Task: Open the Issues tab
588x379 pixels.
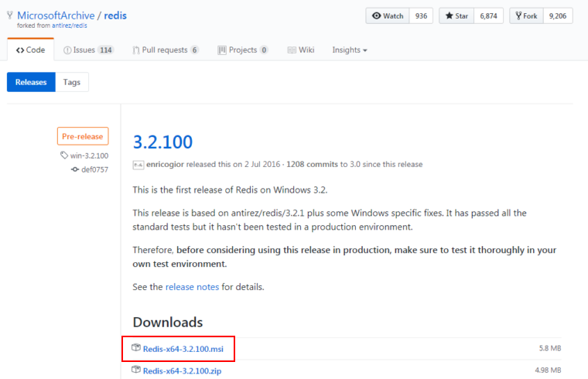Action: pyautogui.click(x=88, y=50)
